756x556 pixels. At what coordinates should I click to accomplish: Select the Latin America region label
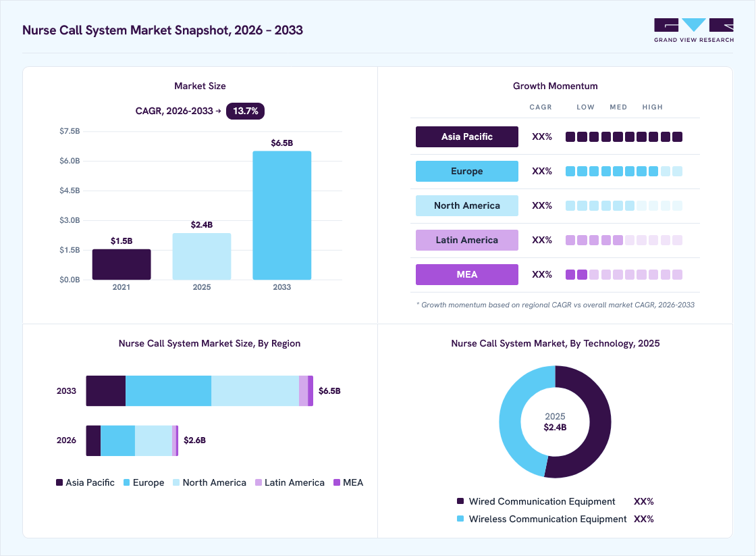coord(466,240)
